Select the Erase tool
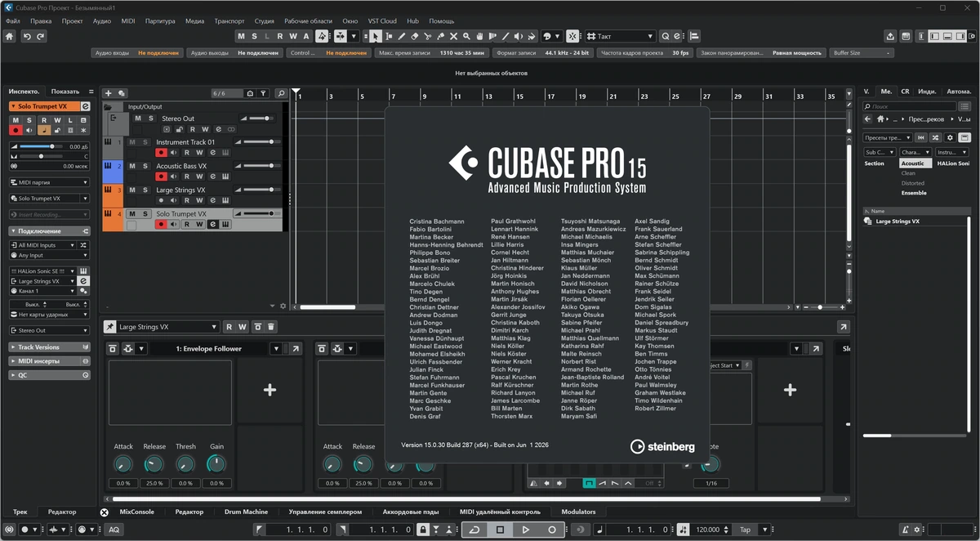This screenshot has height=541, width=980. (x=414, y=36)
